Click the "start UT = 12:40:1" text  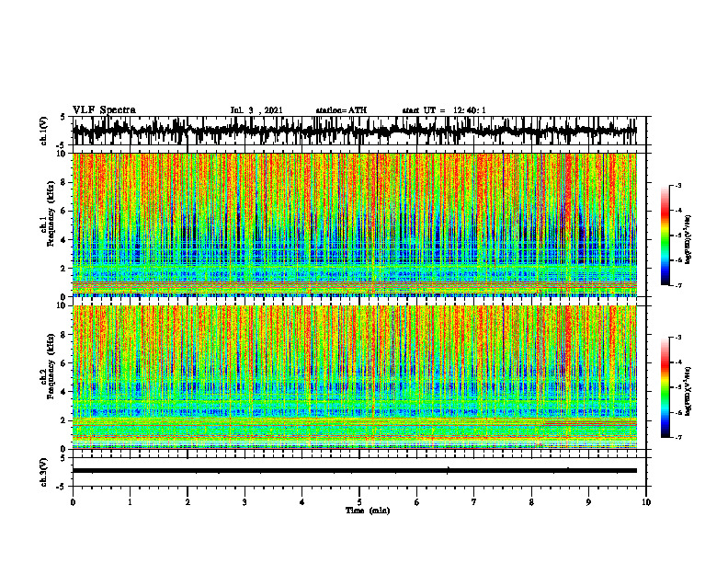(444, 110)
